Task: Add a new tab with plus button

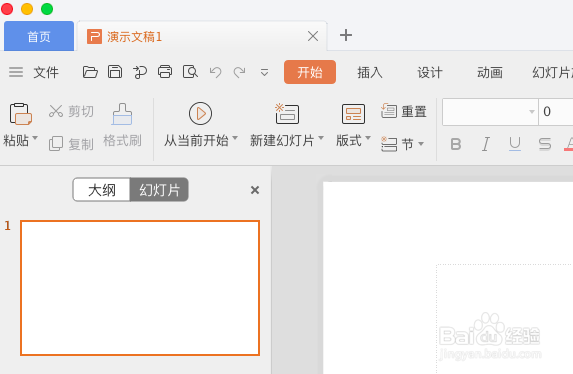Action: coord(346,35)
